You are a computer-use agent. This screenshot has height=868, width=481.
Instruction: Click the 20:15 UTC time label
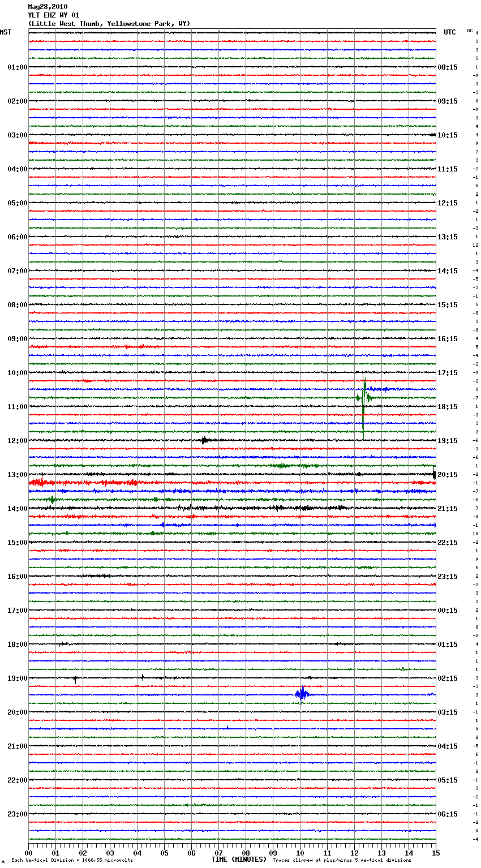pyautogui.click(x=448, y=475)
